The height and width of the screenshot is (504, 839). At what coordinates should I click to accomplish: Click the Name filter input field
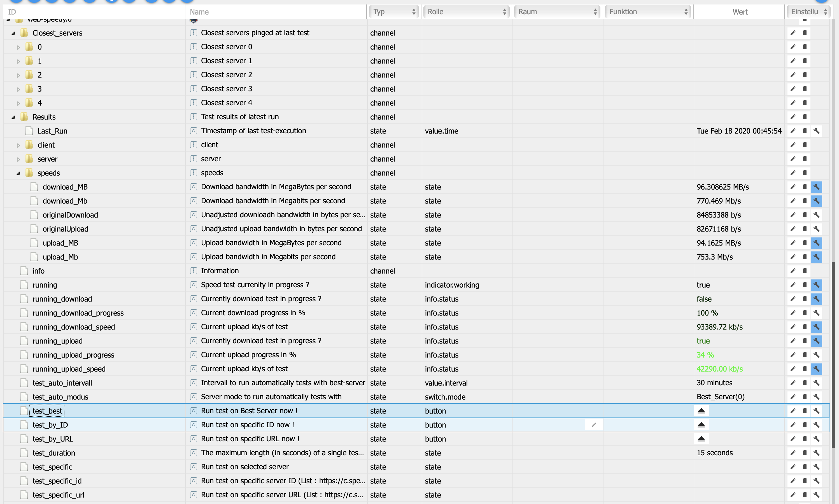(x=275, y=12)
